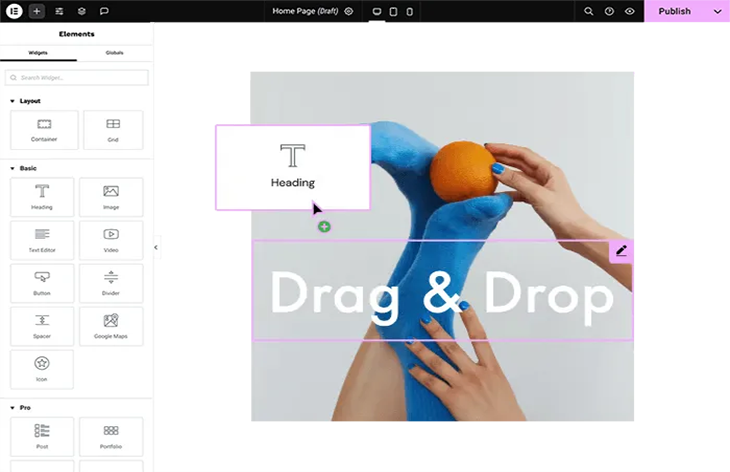This screenshot has height=472, width=730.
Task: Switch to tablet device view
Action: (393, 11)
